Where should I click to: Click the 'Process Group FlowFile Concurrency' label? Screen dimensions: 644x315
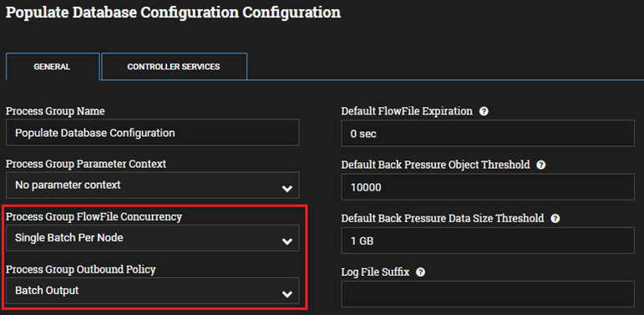(94, 217)
